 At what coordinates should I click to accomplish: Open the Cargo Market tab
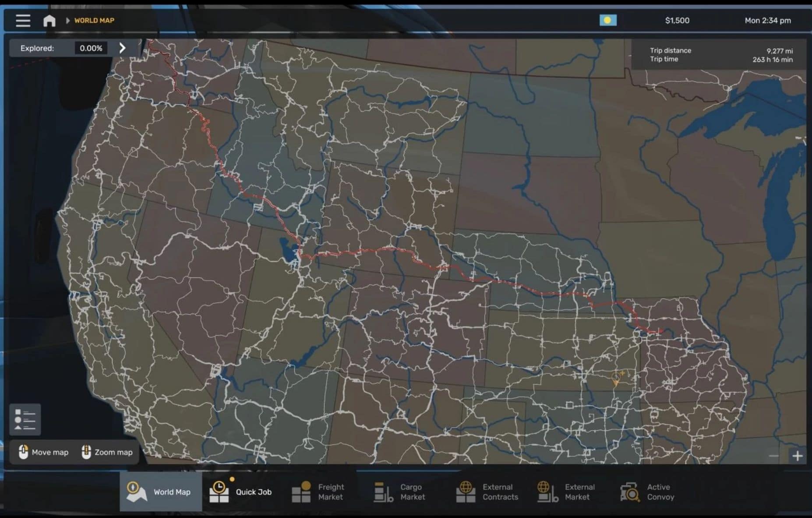400,492
